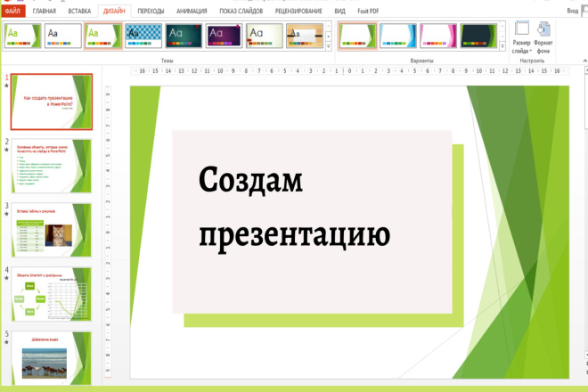Select slide 4 thumbnail with SmartArt diagram
The width and height of the screenshot is (588, 392).
point(52,294)
